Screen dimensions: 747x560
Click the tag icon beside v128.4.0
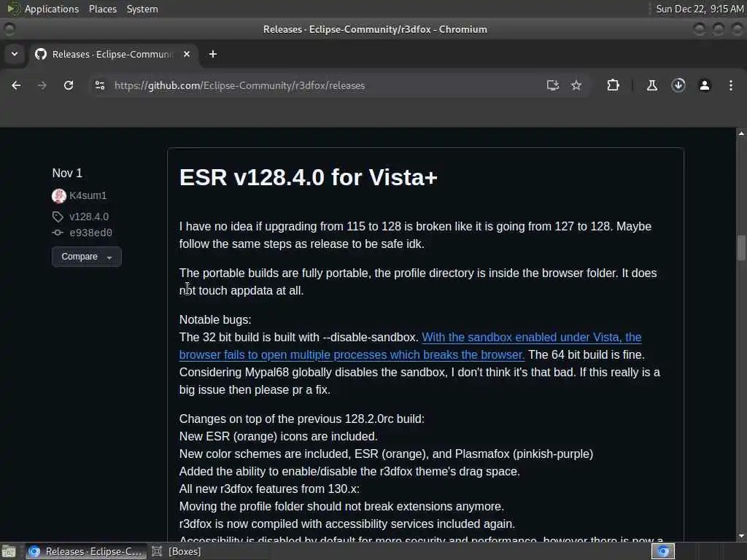(x=58, y=217)
